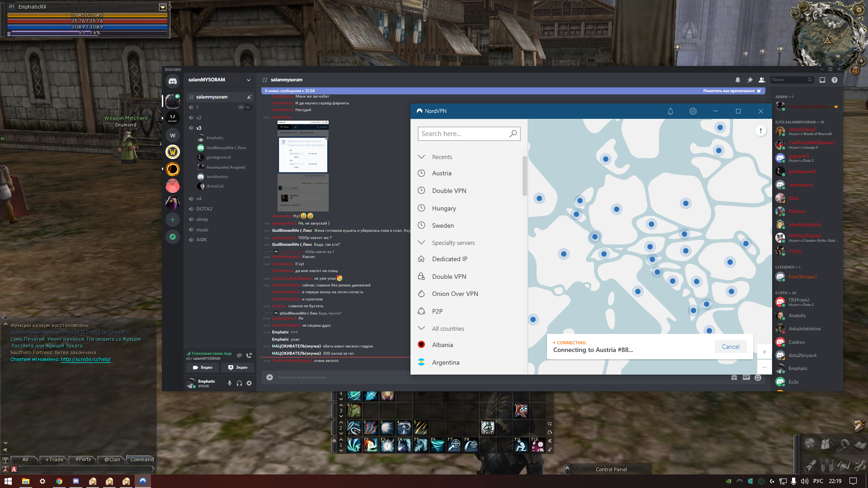
Task: Switch to the @Clan chat tab
Action: [112, 460]
